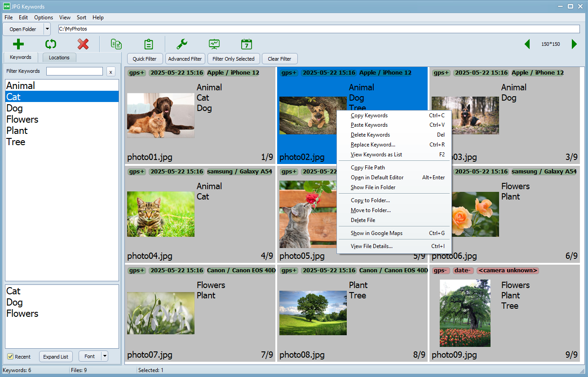Choose Delete File from context menu
Viewport: 588px width, 377px height.
tap(394, 220)
